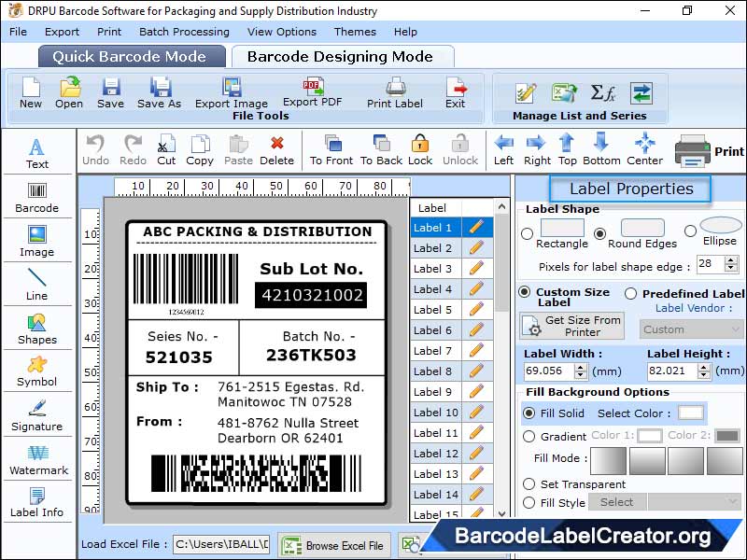Click the Signature tool

pyautogui.click(x=37, y=418)
